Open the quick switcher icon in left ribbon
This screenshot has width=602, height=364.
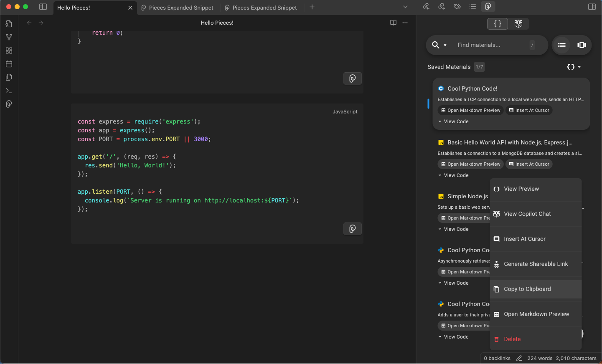click(x=9, y=24)
